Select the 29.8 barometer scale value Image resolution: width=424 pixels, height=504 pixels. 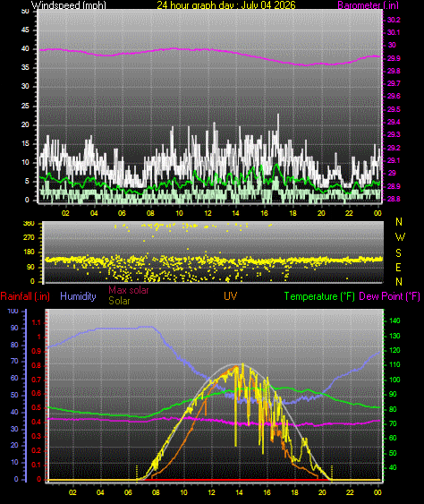click(x=394, y=71)
